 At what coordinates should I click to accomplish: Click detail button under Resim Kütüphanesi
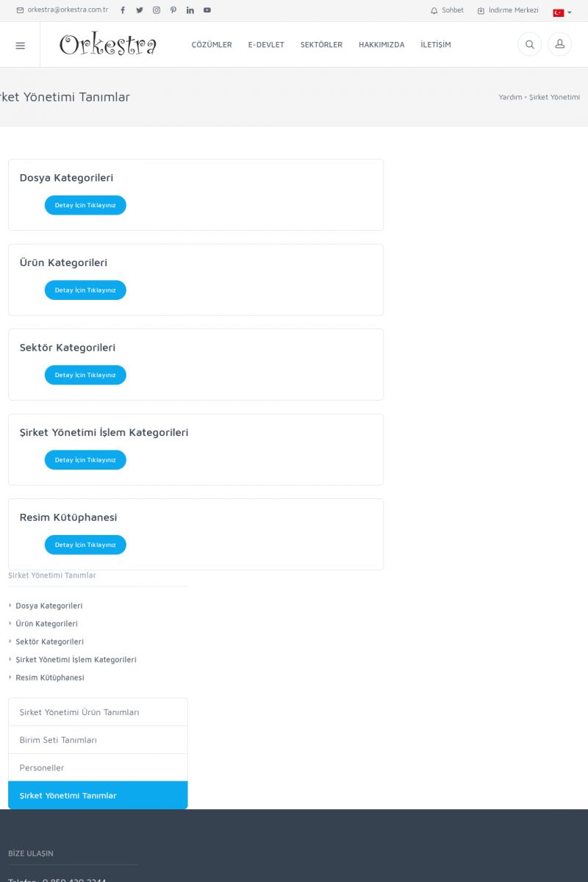85,545
